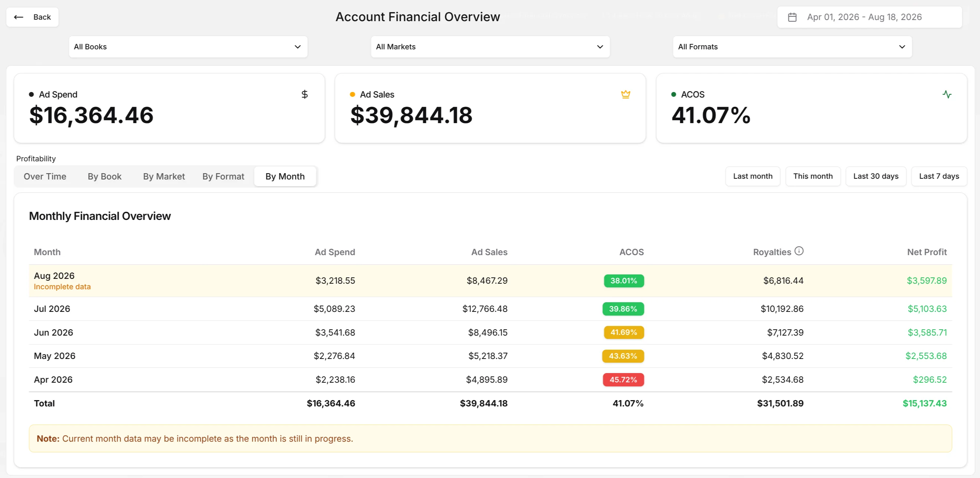Select the Jun 2026 row label
Image resolution: width=980 pixels, height=478 pixels.
coord(53,332)
